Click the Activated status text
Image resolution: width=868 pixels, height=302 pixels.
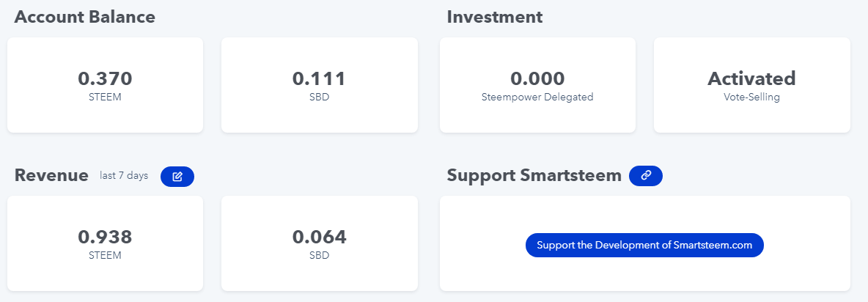tap(751, 78)
